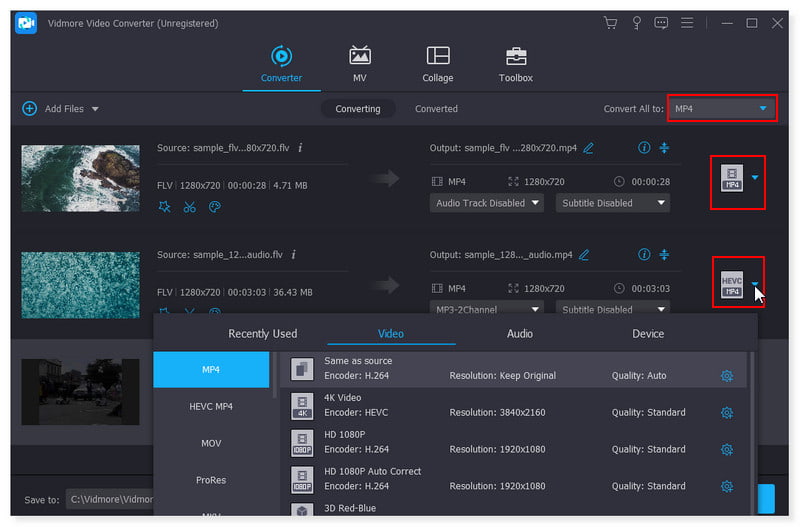The height and width of the screenshot is (527, 800).
Task: Rename first output file with pencil icon
Action: point(588,148)
